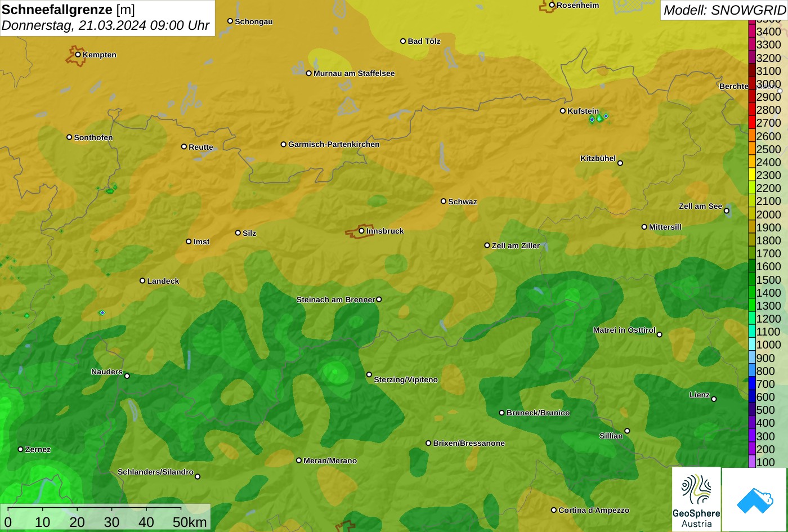Select the Brixen/Bressanone label
This screenshot has height=532, width=788.
469,443
